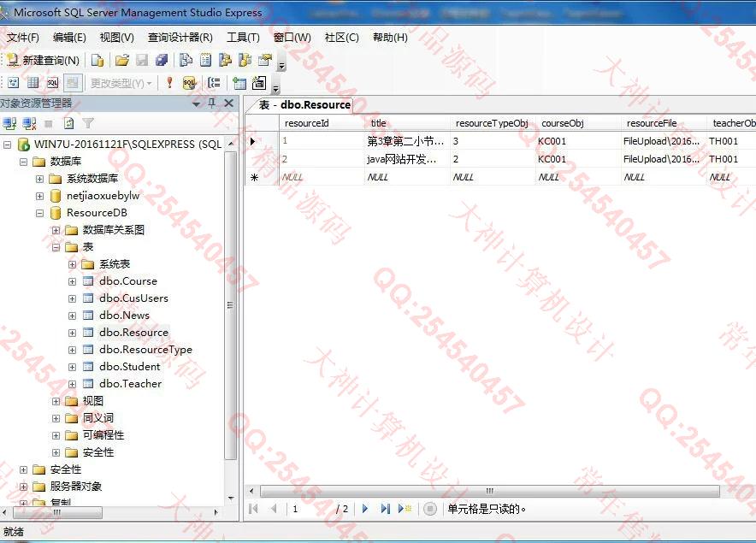Click the results grid horizontal scrollbar

[489, 491]
